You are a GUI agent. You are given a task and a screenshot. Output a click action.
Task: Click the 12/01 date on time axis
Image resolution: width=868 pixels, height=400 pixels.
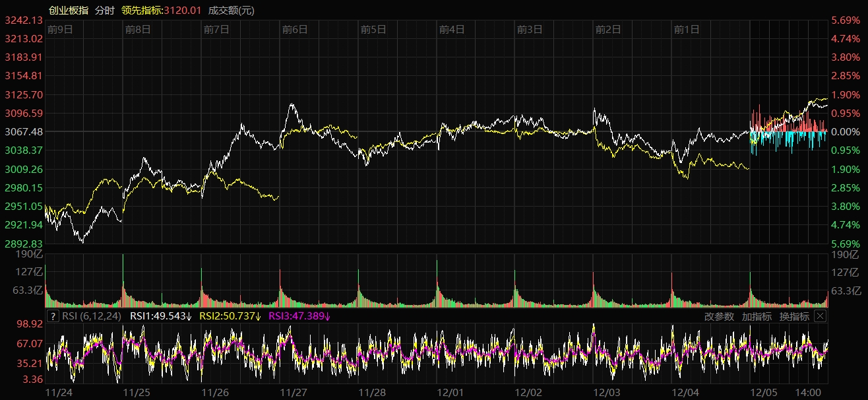pyautogui.click(x=450, y=392)
